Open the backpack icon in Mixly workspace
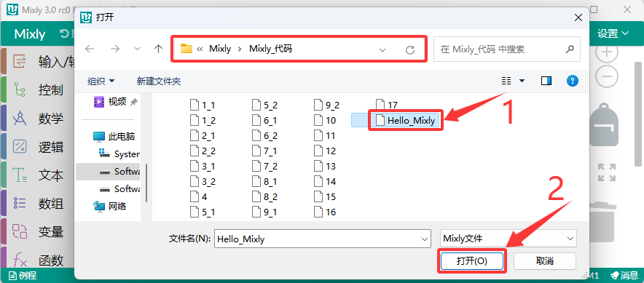The width and height of the screenshot is (644, 283). (604, 124)
